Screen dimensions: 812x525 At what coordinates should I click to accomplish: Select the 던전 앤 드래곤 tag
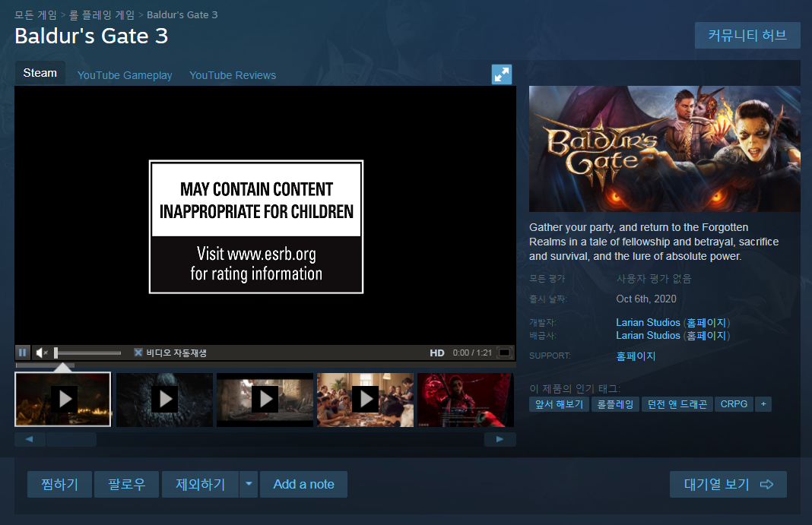pos(677,404)
